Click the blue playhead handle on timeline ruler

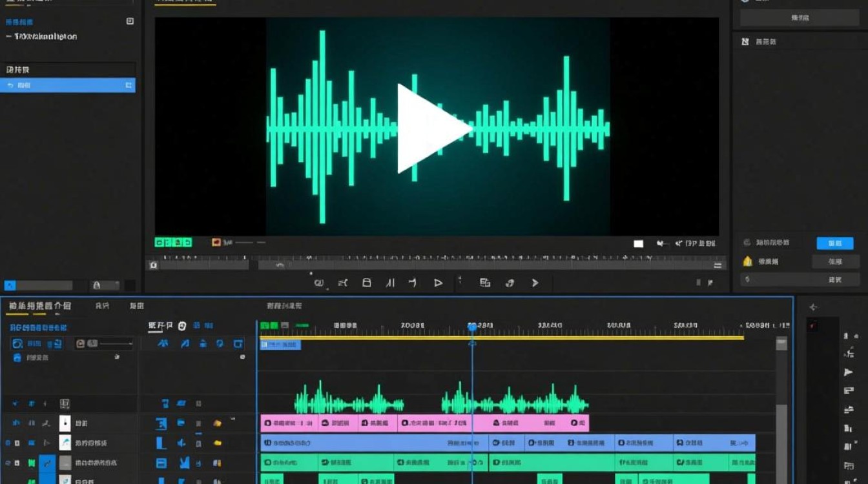pos(472,327)
